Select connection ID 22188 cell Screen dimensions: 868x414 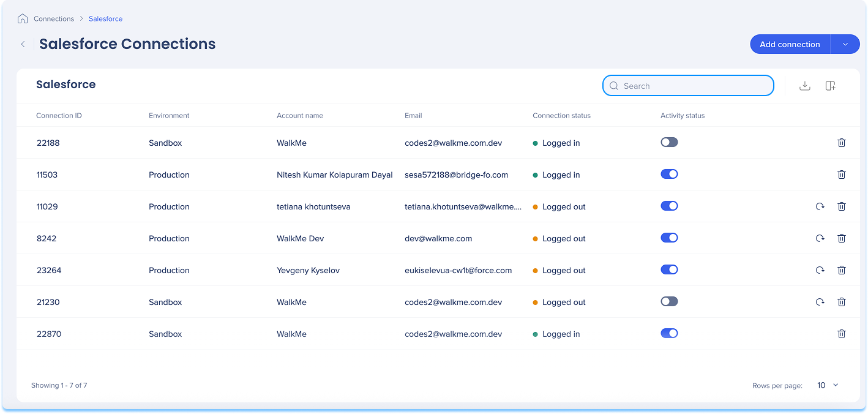(48, 143)
